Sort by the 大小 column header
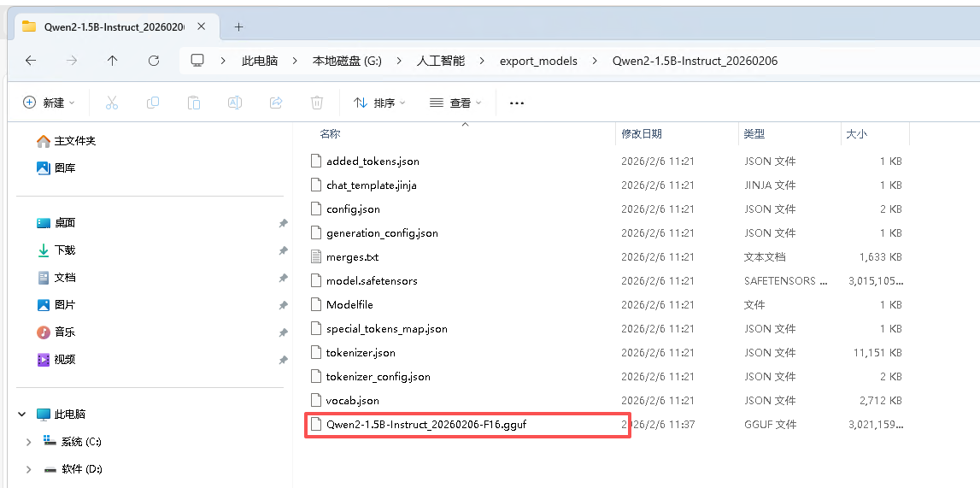980x488 pixels. 856,133
